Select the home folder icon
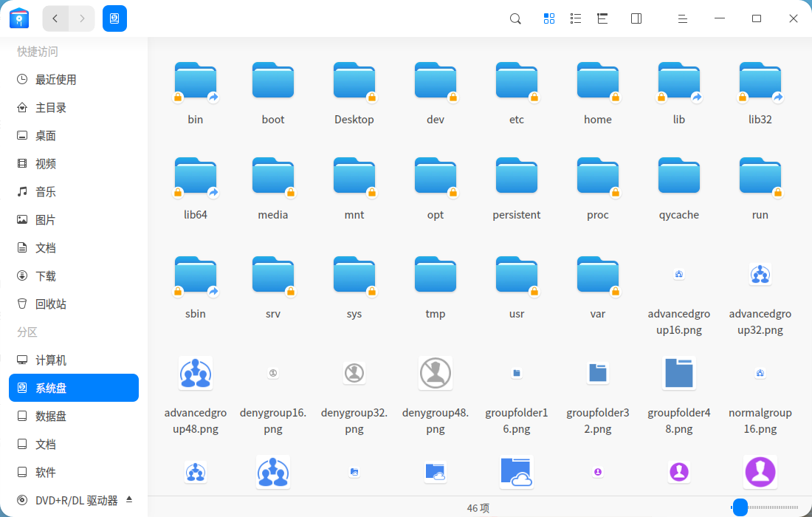 (598, 82)
